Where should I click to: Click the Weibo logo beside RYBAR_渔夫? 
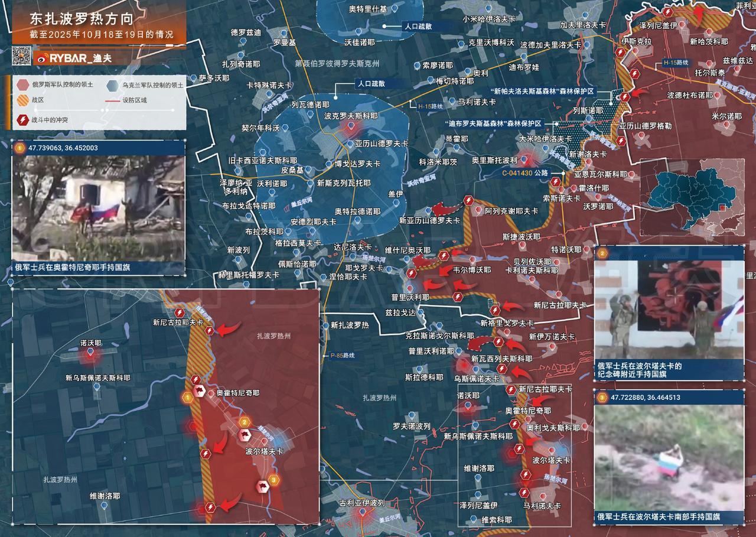(41, 58)
